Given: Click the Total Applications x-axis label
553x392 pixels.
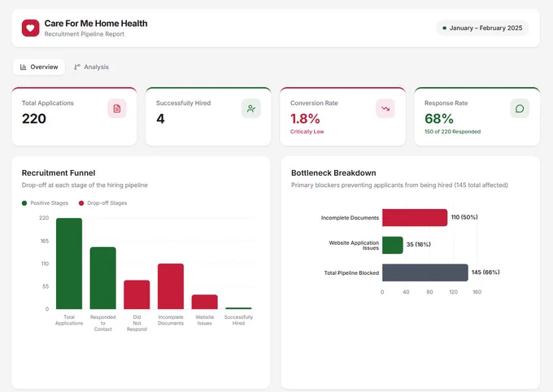Looking at the screenshot, I should (x=69, y=320).
